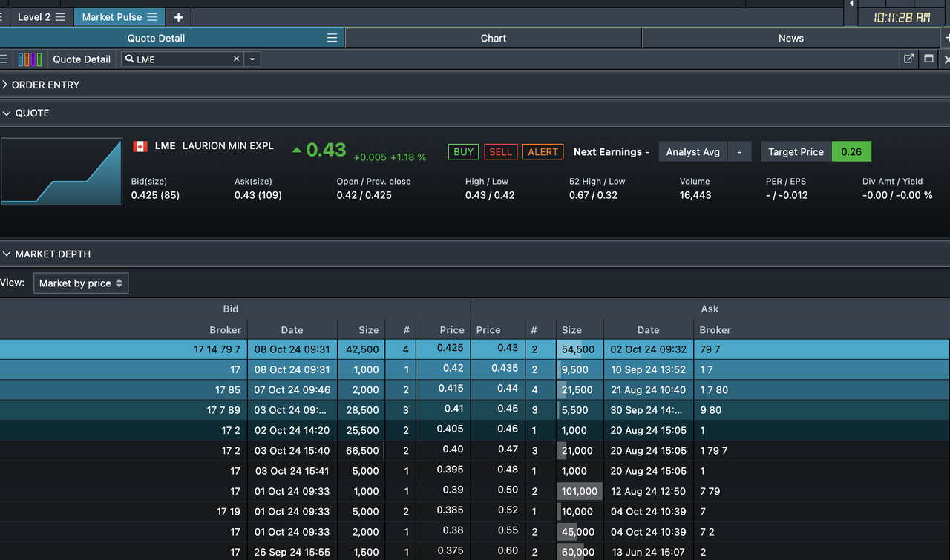950x560 pixels.
Task: Click the LAURION MIN EXPL company name
Action: [x=228, y=145]
